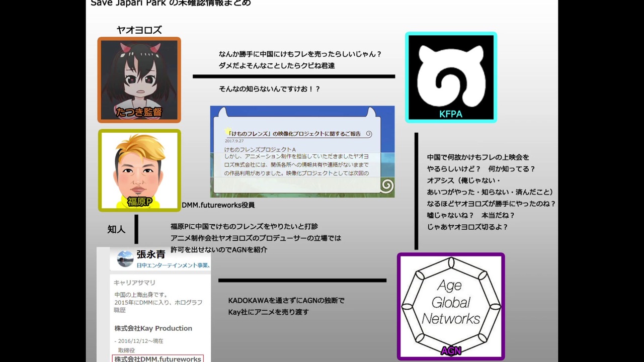This screenshot has width=644, height=362.
Task: Select the たつき監督 caption text
Action: [x=139, y=112]
